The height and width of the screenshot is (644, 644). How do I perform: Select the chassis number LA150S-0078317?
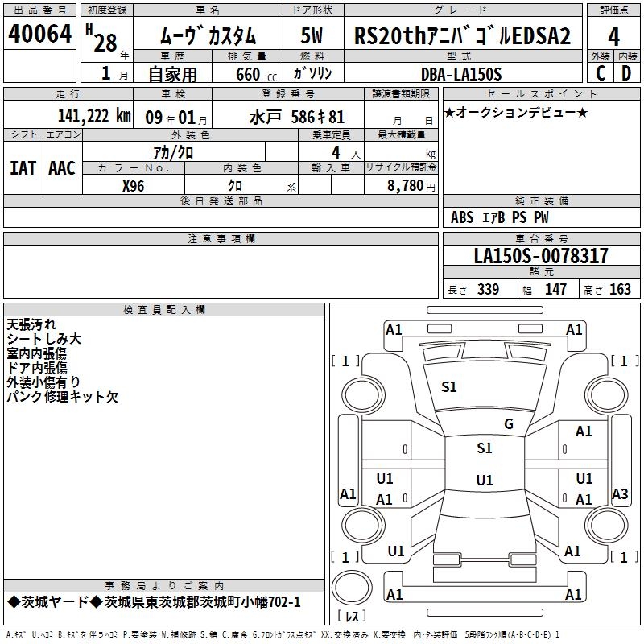[x=540, y=256]
